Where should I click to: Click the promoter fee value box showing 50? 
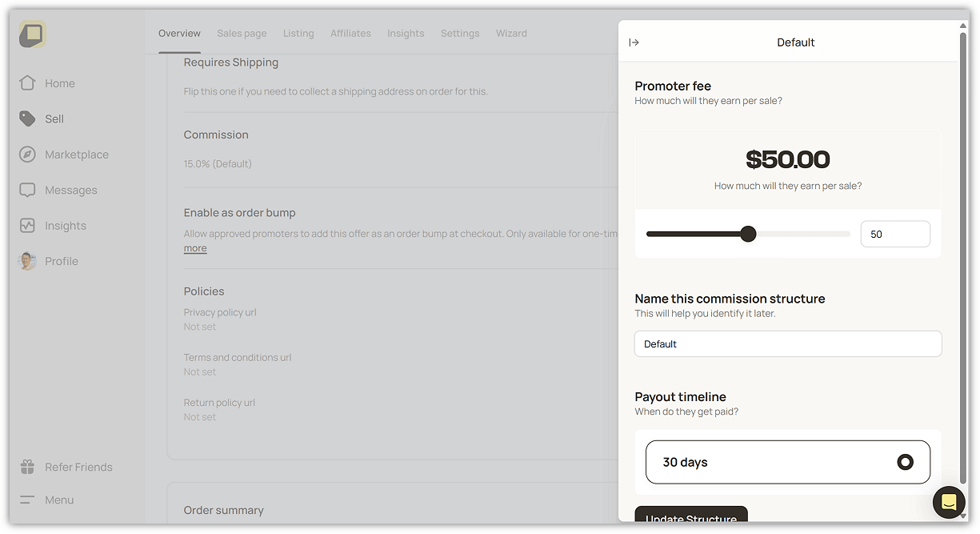[x=894, y=234]
